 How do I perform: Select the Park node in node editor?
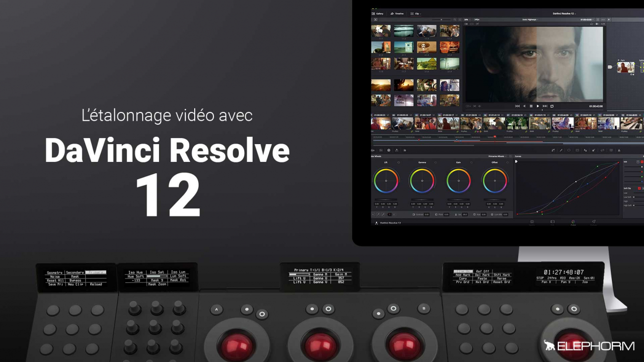click(625, 67)
